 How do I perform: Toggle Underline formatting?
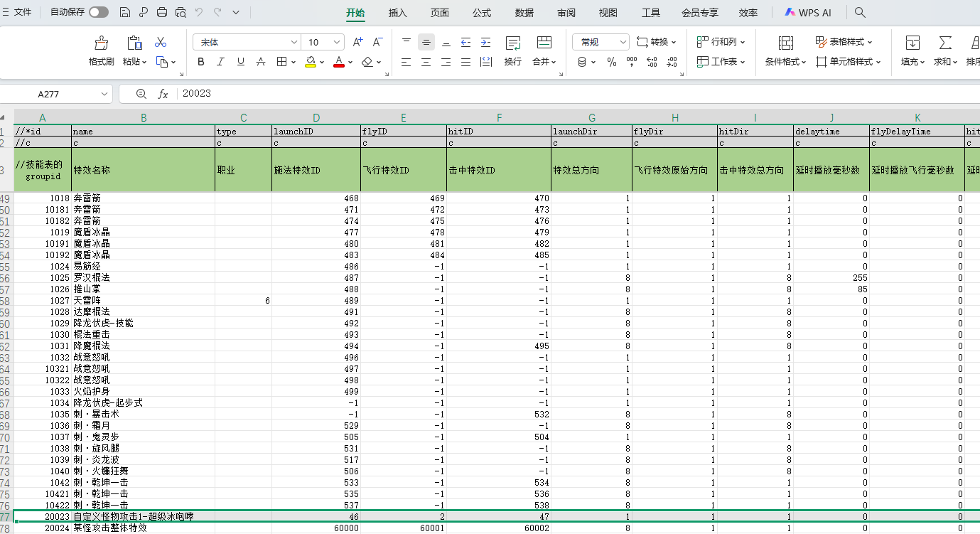click(241, 62)
